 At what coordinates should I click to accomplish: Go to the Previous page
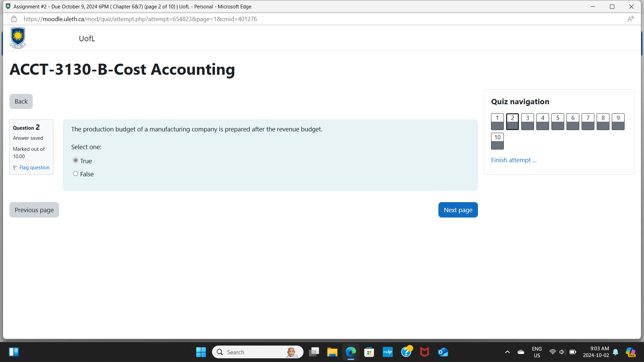34,210
